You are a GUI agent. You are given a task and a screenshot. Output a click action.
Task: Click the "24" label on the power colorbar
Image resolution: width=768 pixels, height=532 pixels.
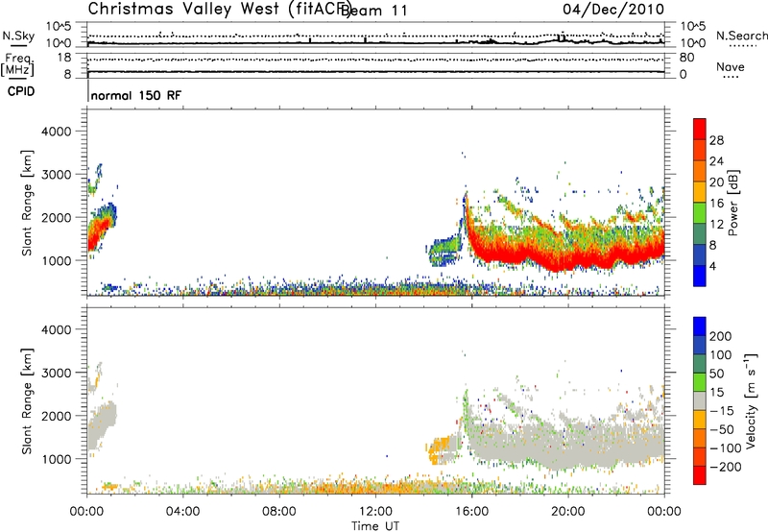coord(716,161)
